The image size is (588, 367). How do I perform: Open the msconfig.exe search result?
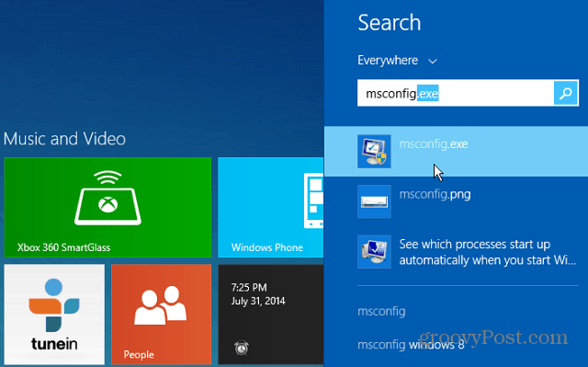(456, 151)
